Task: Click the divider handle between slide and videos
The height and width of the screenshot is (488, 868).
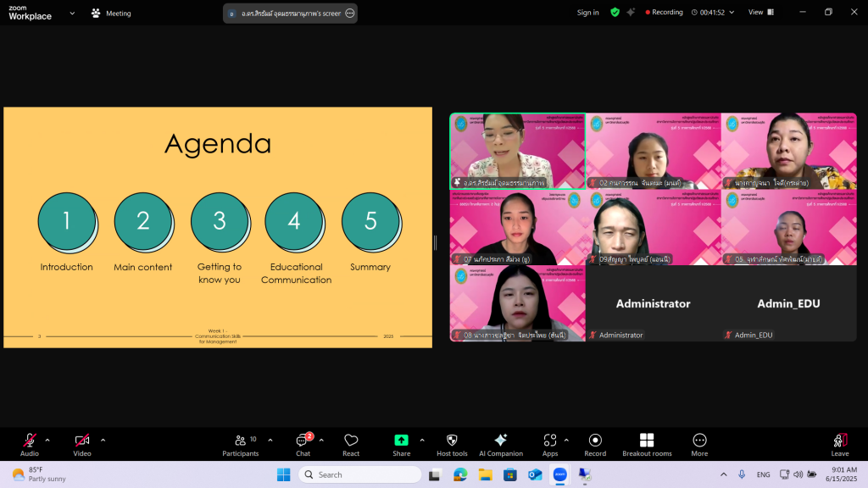Action: coord(436,243)
